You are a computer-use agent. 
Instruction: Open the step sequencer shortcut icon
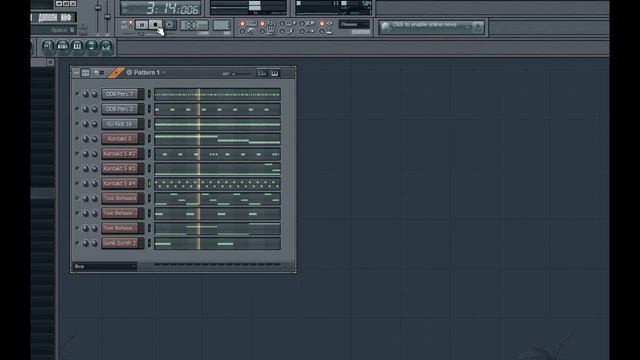62,47
